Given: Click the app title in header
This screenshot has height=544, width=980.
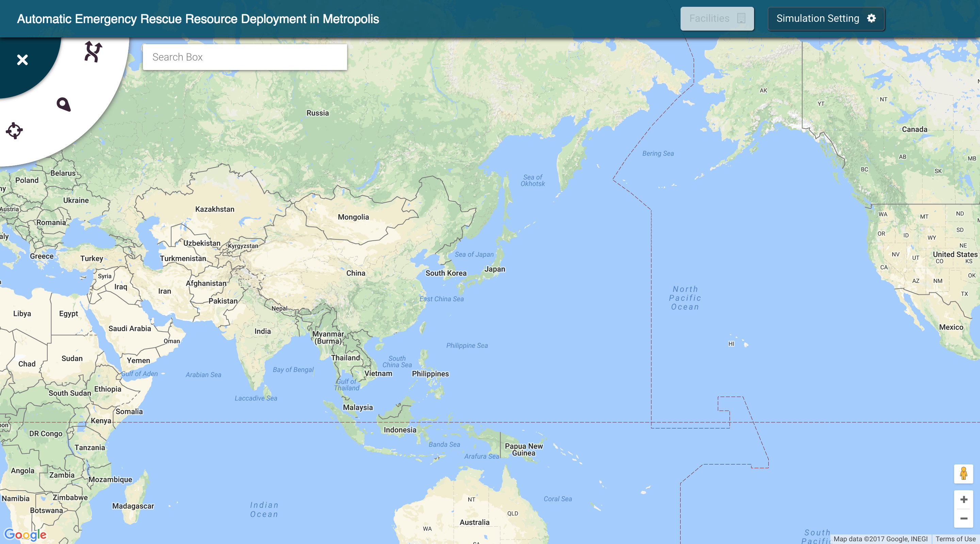Looking at the screenshot, I should (x=198, y=19).
